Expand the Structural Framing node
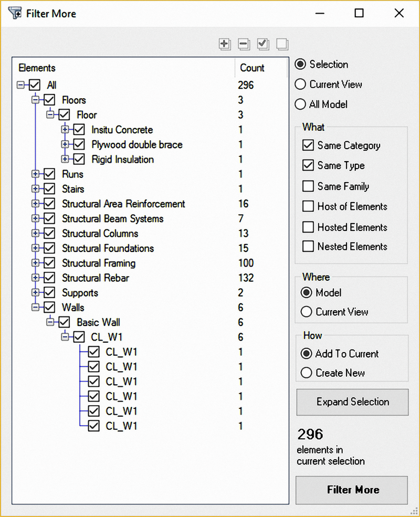Viewport: 420px width, 517px height. click(35, 263)
